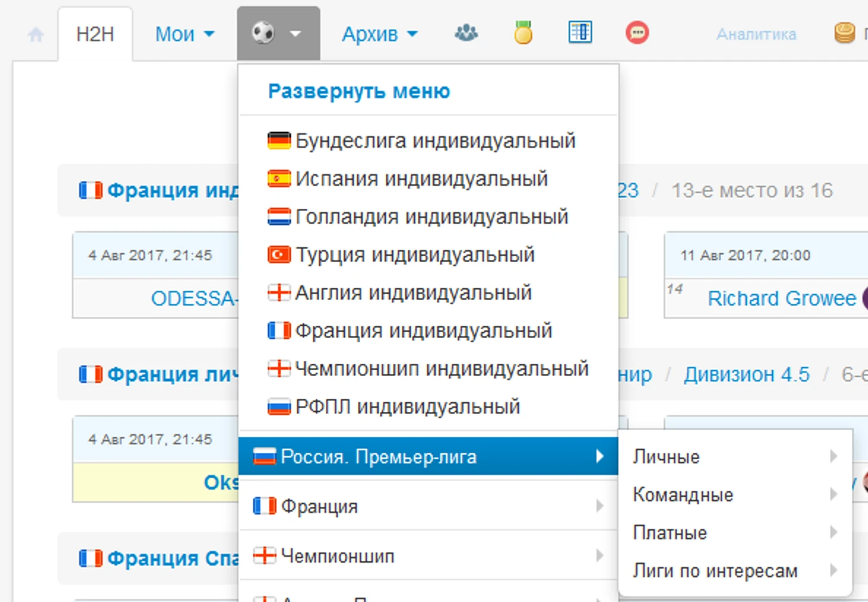The image size is (868, 602).
Task: Open Платные submenu
Action: click(735, 533)
